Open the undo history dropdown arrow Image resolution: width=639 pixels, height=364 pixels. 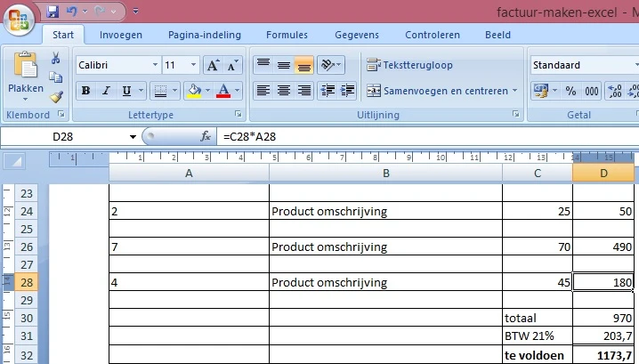click(85, 12)
